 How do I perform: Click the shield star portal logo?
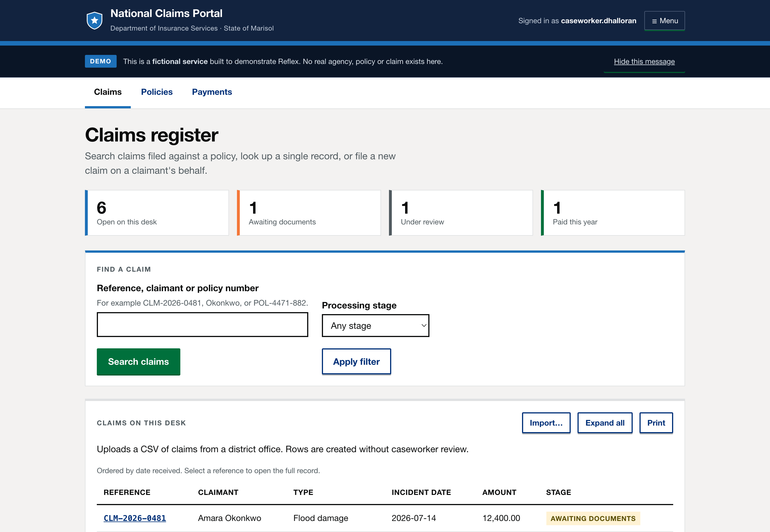94,21
